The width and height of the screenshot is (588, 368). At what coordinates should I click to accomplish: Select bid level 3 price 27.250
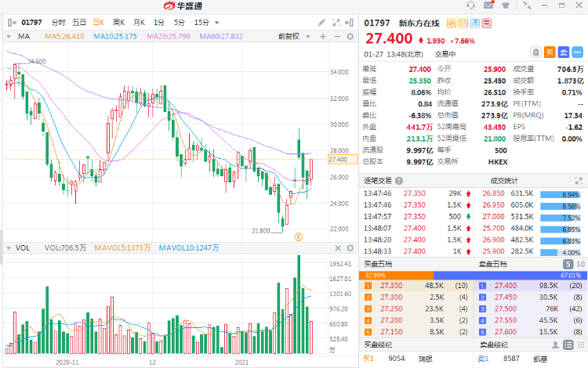[391, 308]
